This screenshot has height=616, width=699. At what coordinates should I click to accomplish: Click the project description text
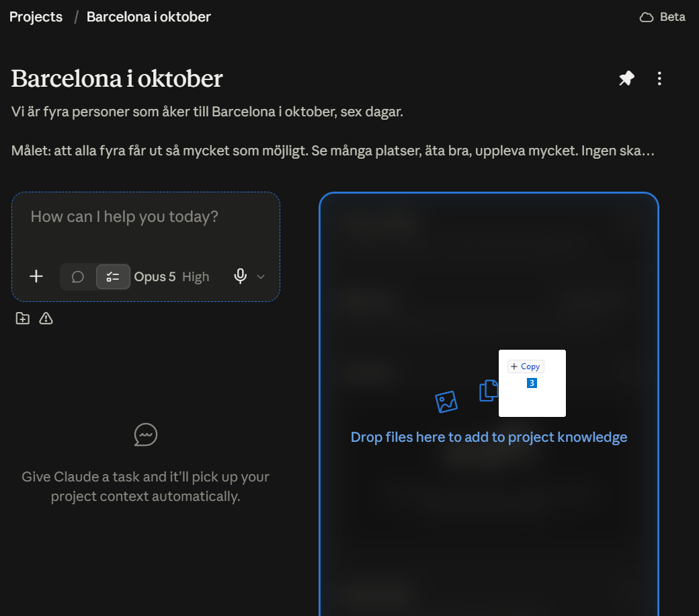[x=333, y=131]
